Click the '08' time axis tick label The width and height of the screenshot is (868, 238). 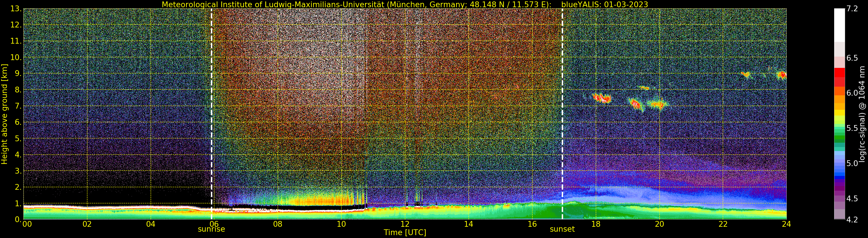tap(278, 224)
